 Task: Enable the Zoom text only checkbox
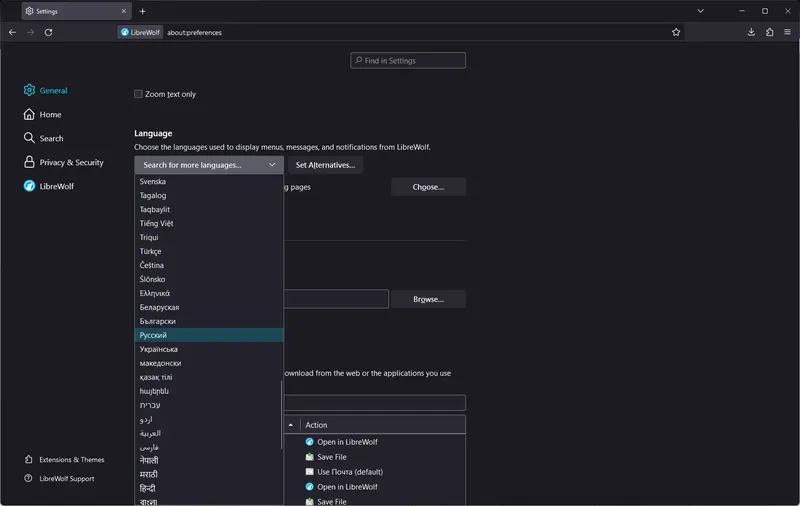click(139, 94)
